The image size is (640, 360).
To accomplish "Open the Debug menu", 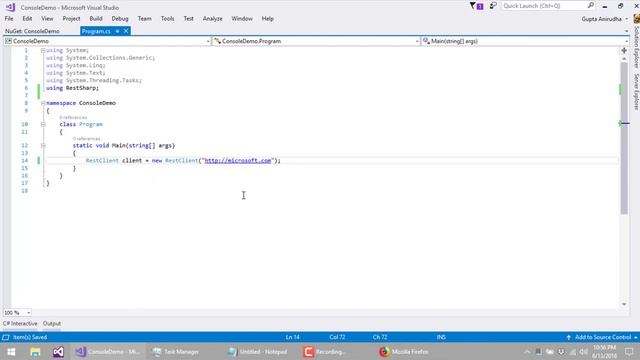I will tap(120, 19).
